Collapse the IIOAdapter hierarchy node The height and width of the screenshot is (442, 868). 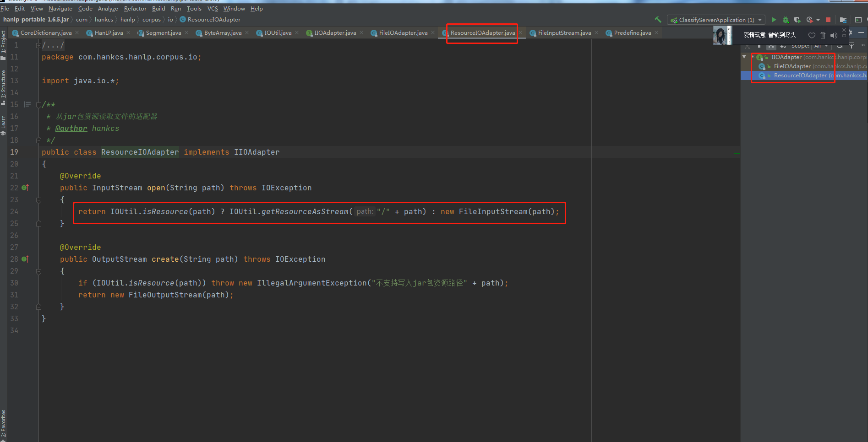(x=744, y=57)
